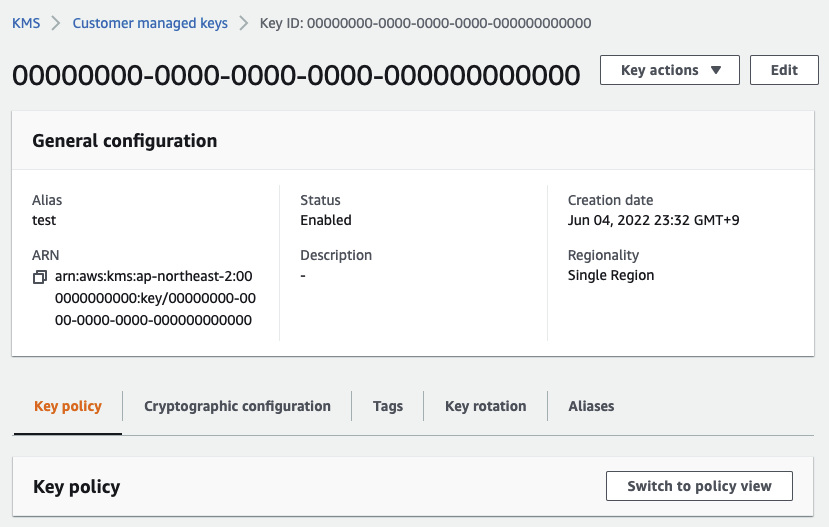Screen dimensions: 829x527
Task: Click the Edit button
Action: 784,70
